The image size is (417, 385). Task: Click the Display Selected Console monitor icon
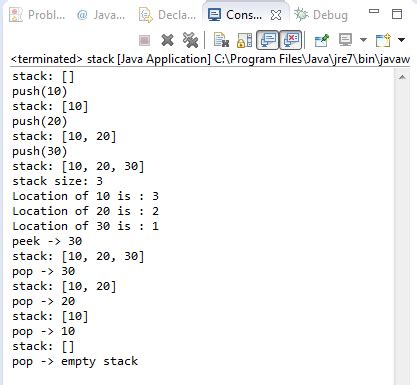[x=345, y=40]
